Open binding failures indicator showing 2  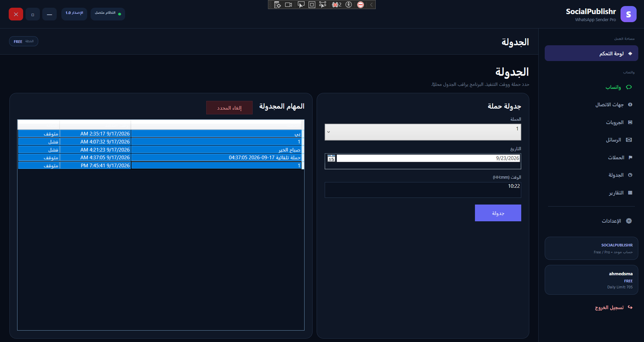pos(336,5)
